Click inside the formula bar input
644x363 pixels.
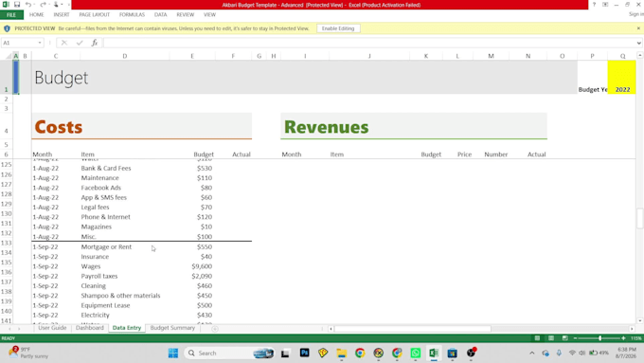(x=368, y=43)
